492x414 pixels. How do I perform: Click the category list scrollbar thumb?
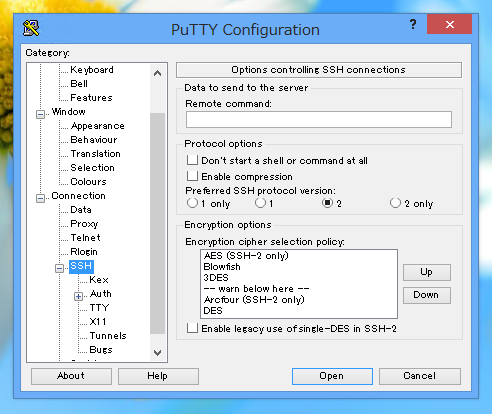pos(158,223)
